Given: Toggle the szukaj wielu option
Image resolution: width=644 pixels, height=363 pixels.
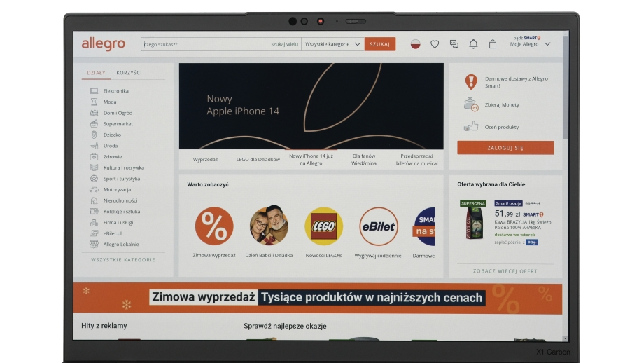Looking at the screenshot, I should tap(285, 44).
